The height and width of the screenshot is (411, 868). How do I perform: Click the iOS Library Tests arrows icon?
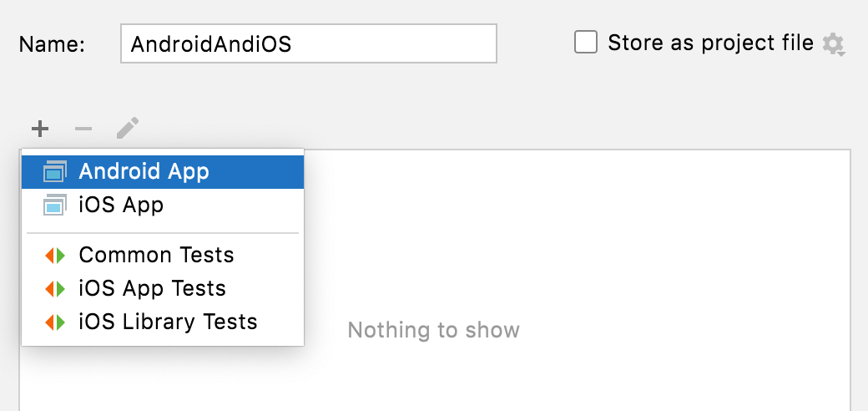tap(55, 322)
